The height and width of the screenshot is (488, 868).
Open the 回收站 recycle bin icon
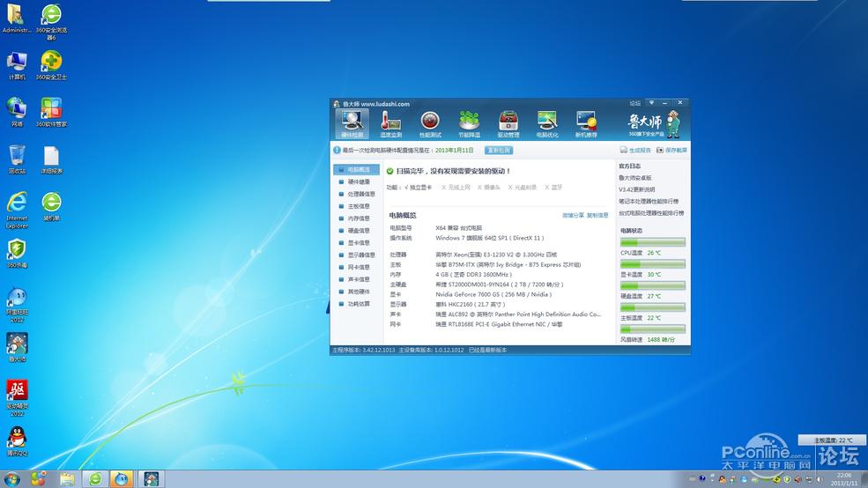(17, 159)
